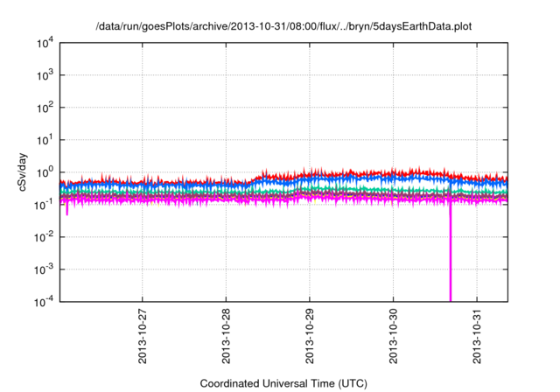
Task: Click the 2013-10-31 date tick label
Action: pyautogui.click(x=477, y=336)
